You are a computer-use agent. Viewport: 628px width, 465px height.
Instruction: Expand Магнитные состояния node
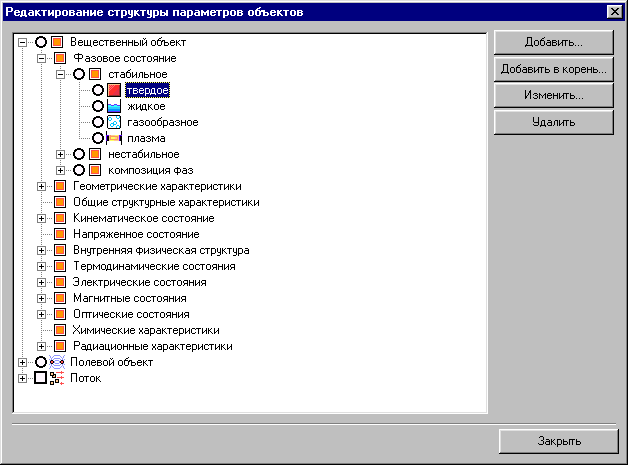point(41,298)
